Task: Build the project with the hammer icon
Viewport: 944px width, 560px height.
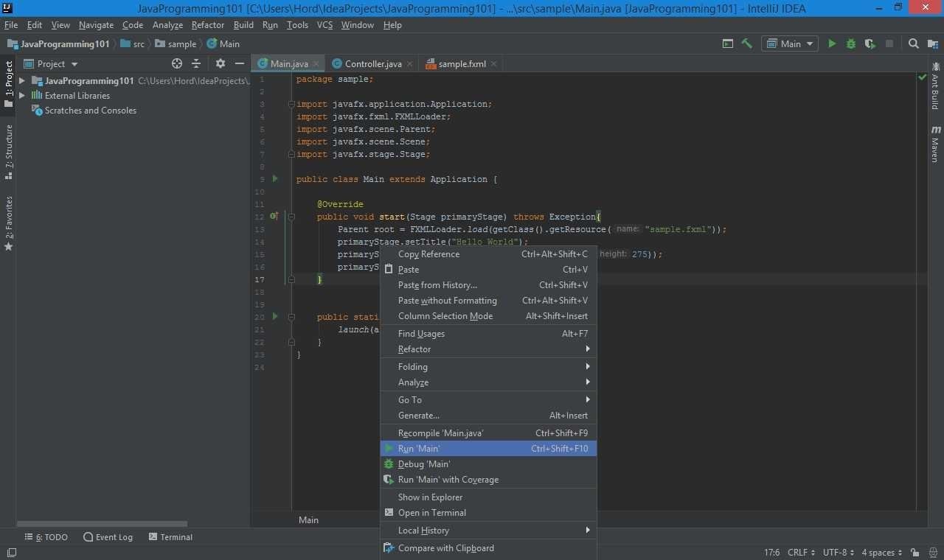Action: click(x=747, y=43)
